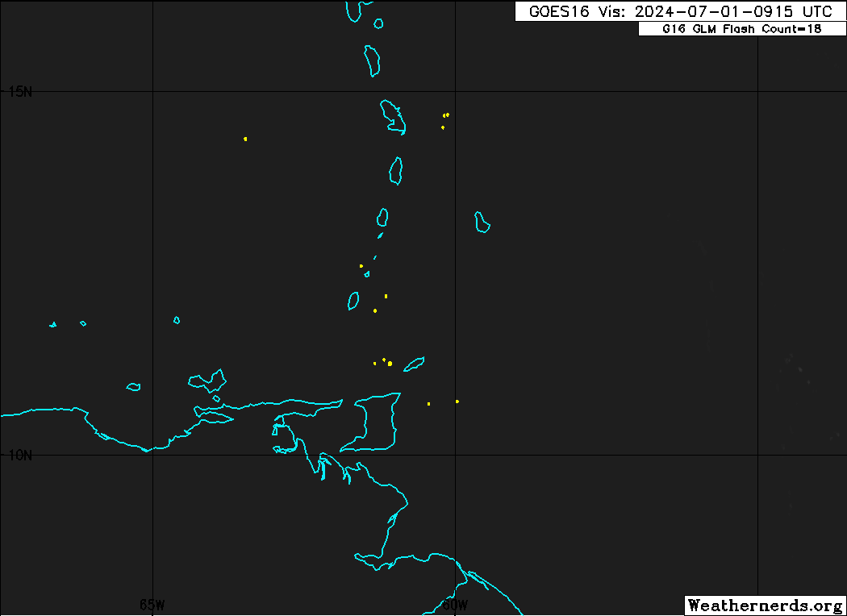
Task: Click the St. Lucia island outline
Action: 396,170
